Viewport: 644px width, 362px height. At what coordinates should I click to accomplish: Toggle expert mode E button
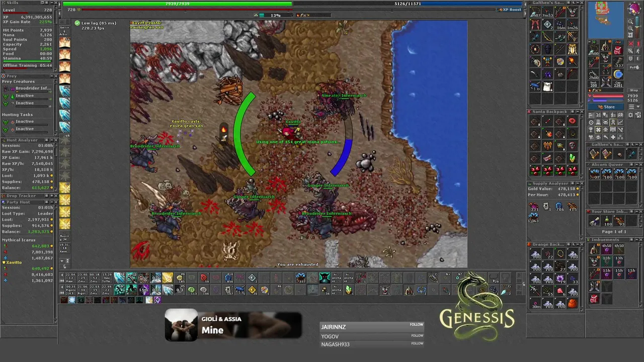coord(638,58)
